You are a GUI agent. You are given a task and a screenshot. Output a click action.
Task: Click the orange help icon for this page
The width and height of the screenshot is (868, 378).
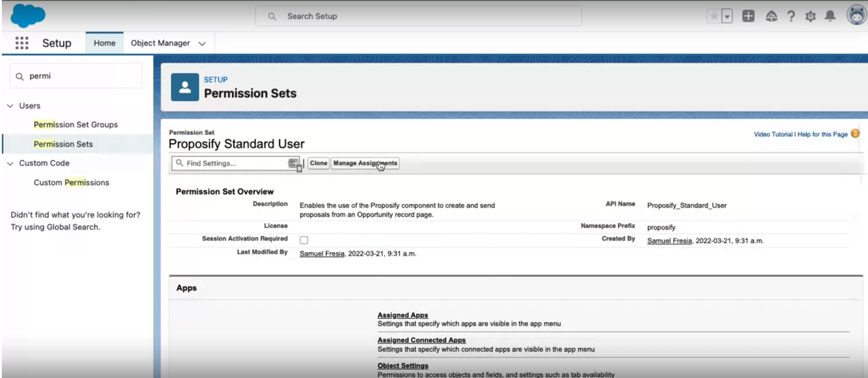tap(855, 133)
